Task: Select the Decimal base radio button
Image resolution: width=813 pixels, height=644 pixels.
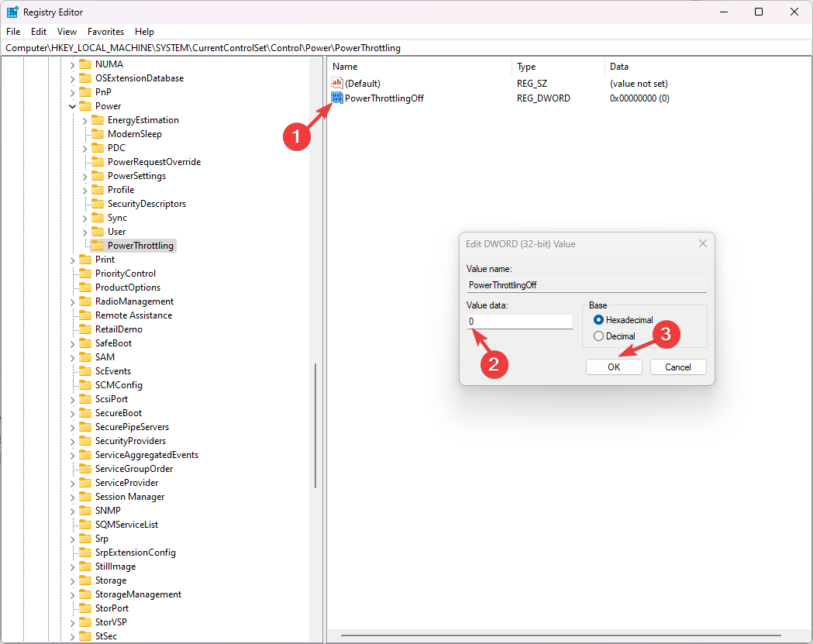Action: click(x=598, y=336)
